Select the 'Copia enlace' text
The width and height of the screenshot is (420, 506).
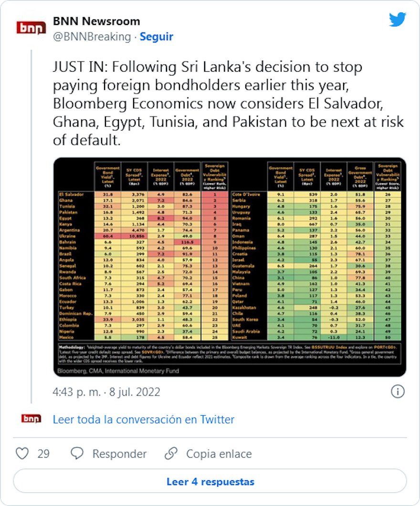(219, 453)
